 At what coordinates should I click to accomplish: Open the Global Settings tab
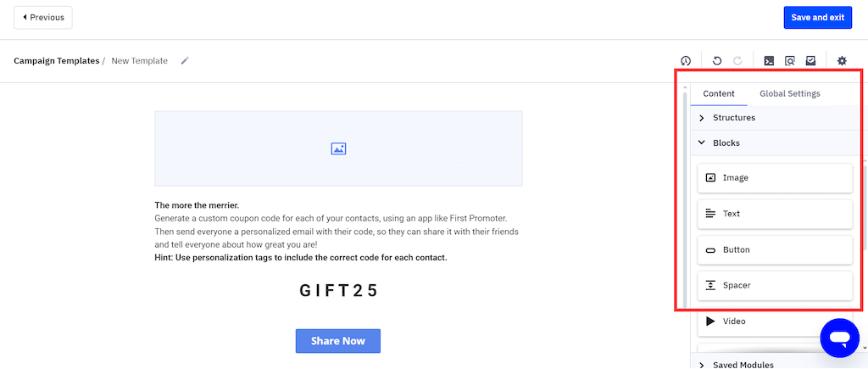pos(789,93)
